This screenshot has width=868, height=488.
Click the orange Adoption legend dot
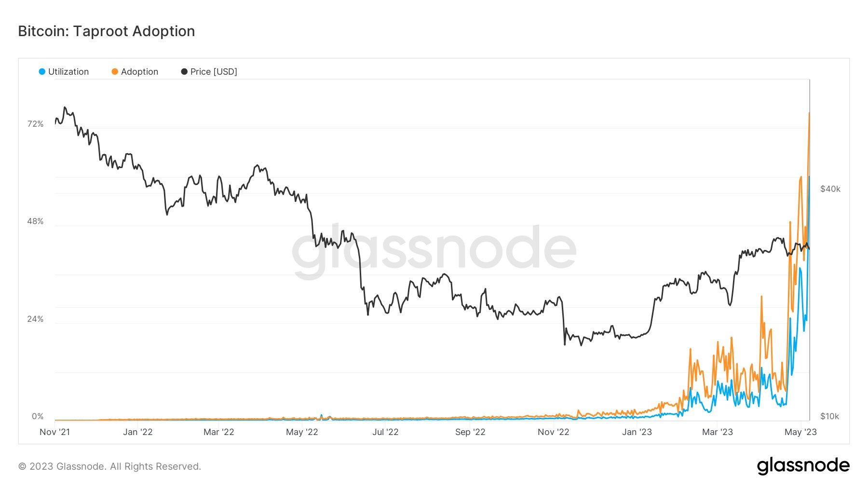[x=115, y=72]
